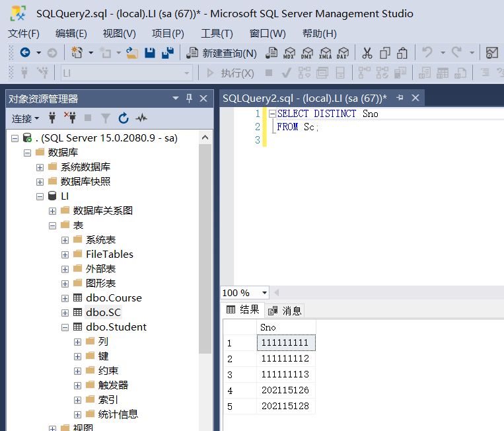Open the 工具(T) menu
504x431 pixels.
[x=217, y=34]
